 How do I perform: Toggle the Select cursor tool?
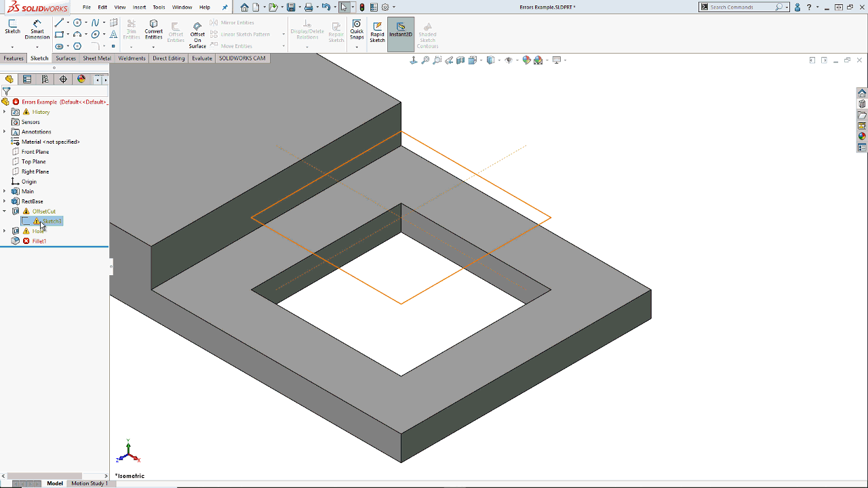[344, 7]
